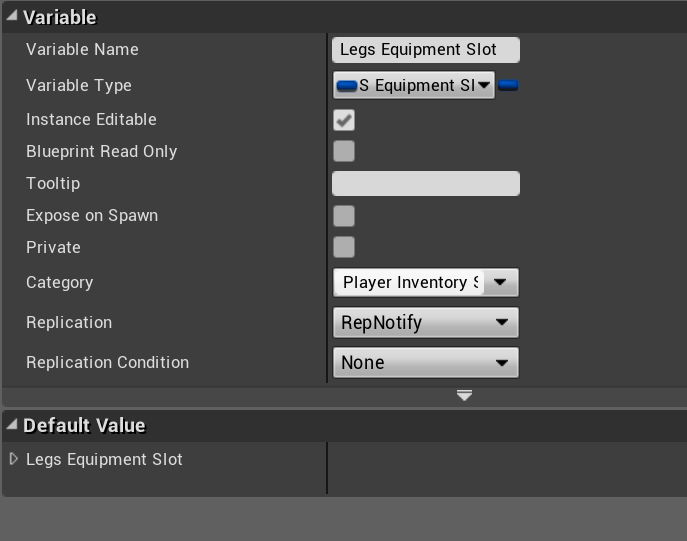Select the Legs Equipment Slot row label
The height and width of the screenshot is (541, 687).
104,459
